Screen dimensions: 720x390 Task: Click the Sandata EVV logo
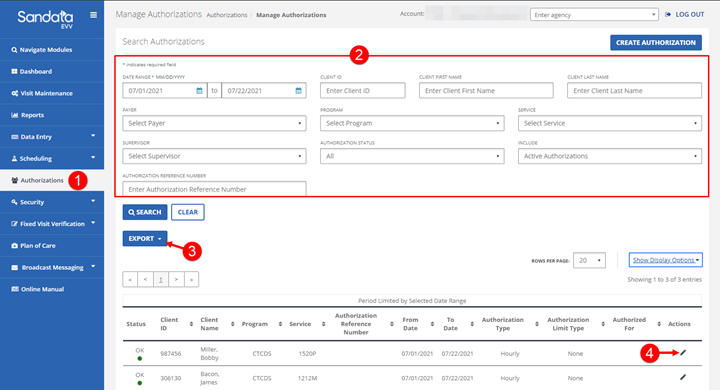coord(45,19)
